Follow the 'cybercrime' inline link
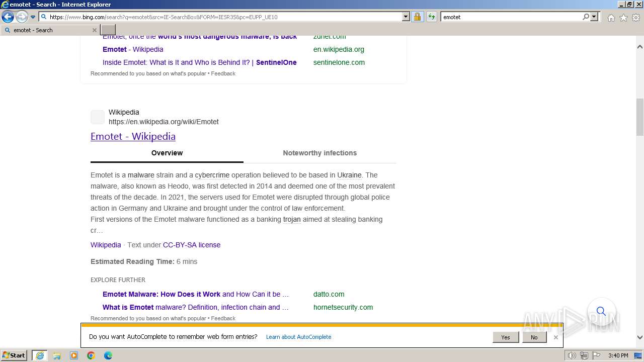The width and height of the screenshot is (644, 362). [x=212, y=175]
